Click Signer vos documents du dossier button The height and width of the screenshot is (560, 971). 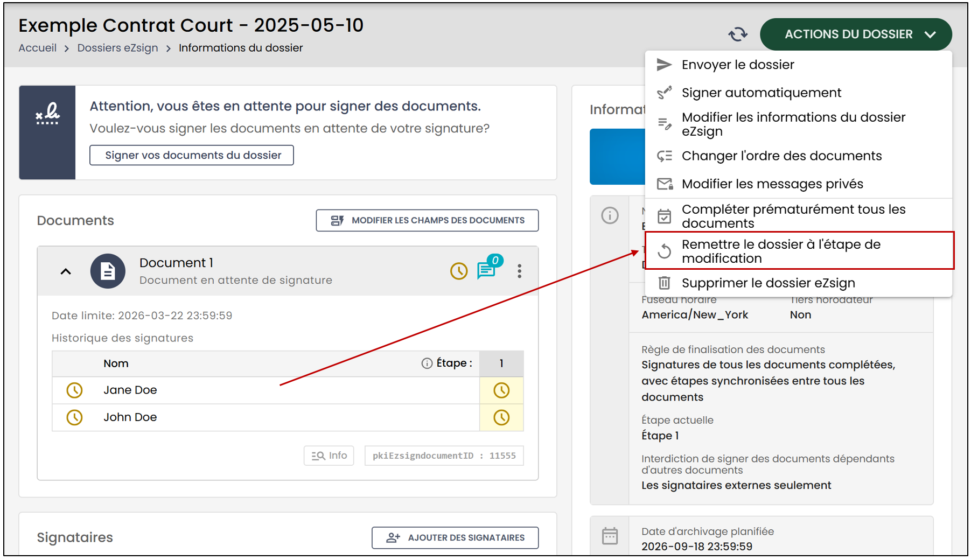point(192,155)
